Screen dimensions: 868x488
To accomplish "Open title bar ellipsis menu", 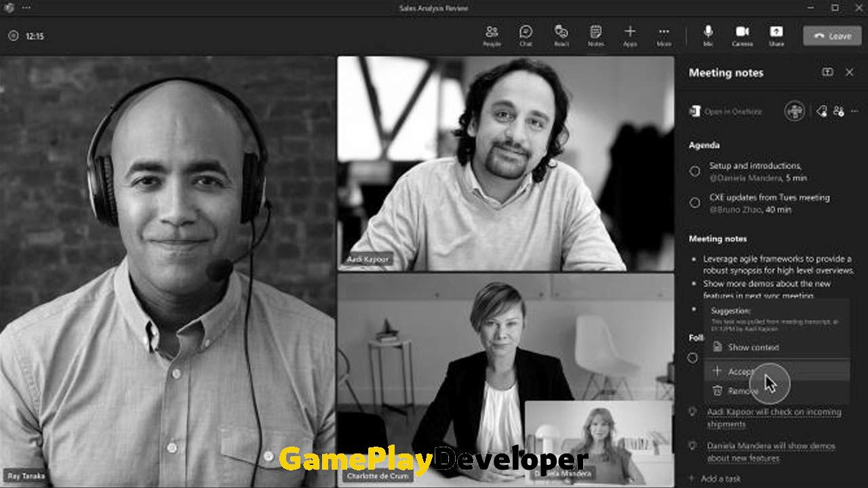I will 26,8.
